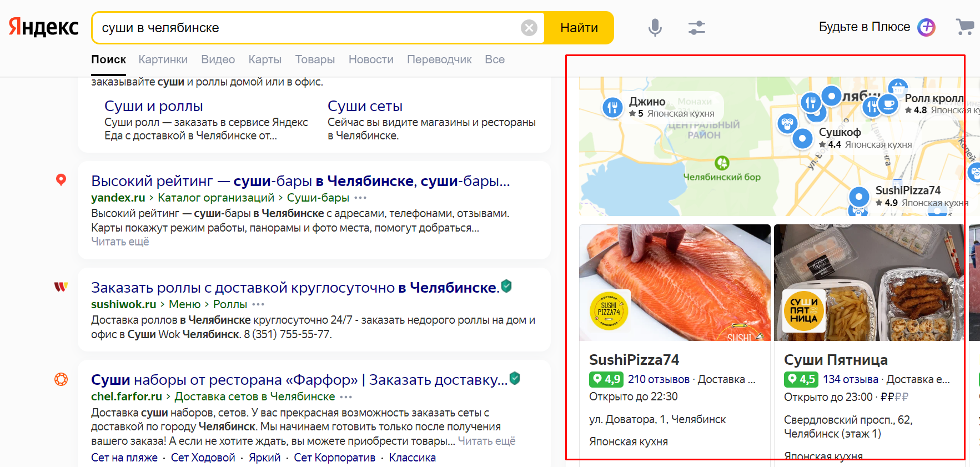
Task: Click the Джино label on the map
Action: pos(647,102)
